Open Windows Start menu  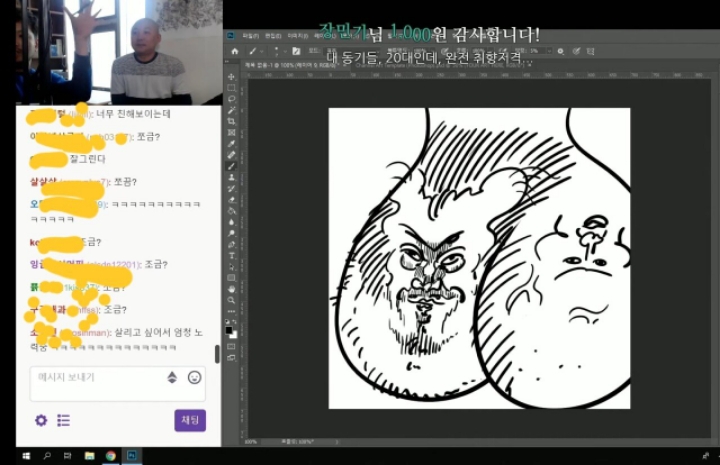[x=26, y=456]
